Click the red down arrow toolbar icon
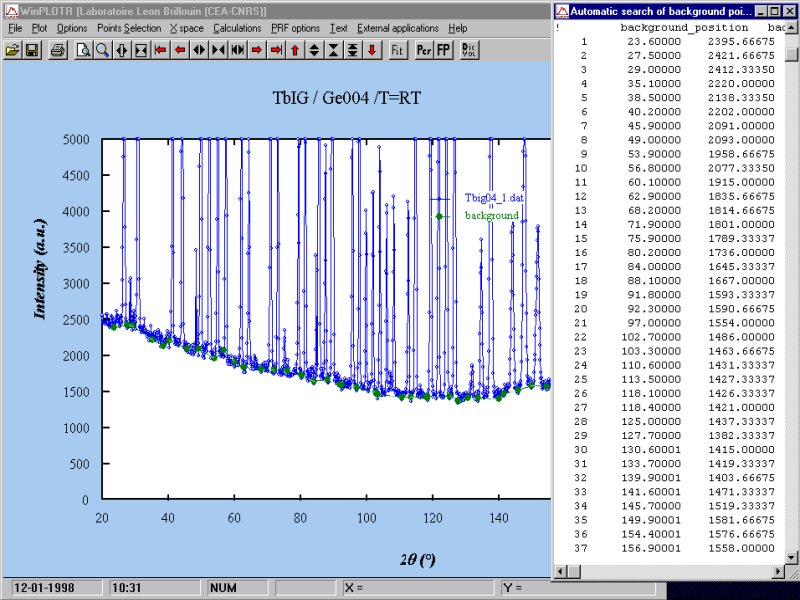 372,49
